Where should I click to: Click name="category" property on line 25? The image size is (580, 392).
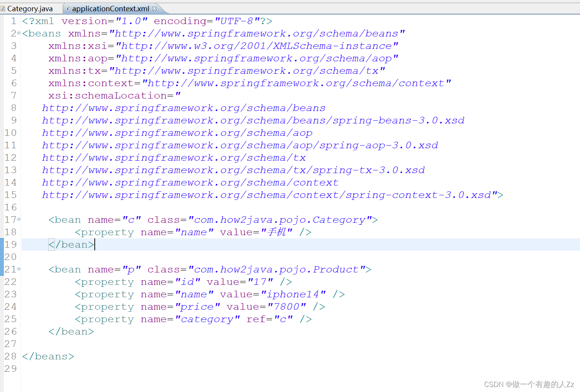pos(190,319)
